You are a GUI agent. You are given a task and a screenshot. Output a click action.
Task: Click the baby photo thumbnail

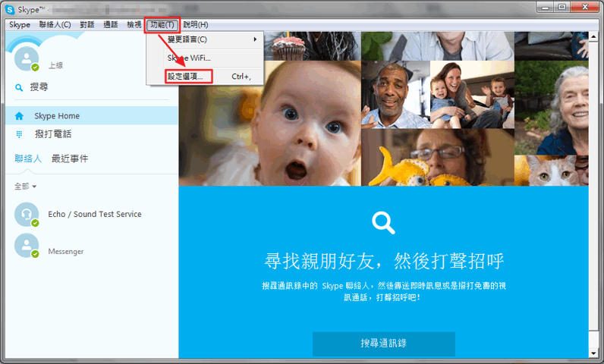coord(269,123)
